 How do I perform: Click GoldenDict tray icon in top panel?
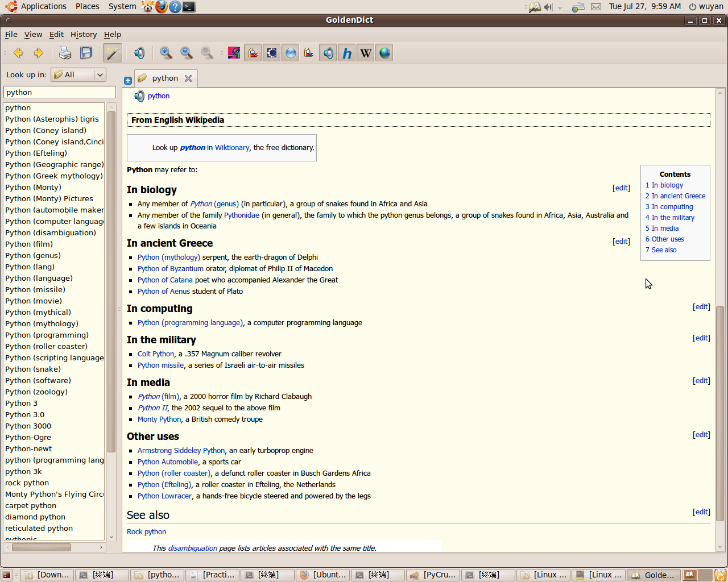(x=535, y=7)
